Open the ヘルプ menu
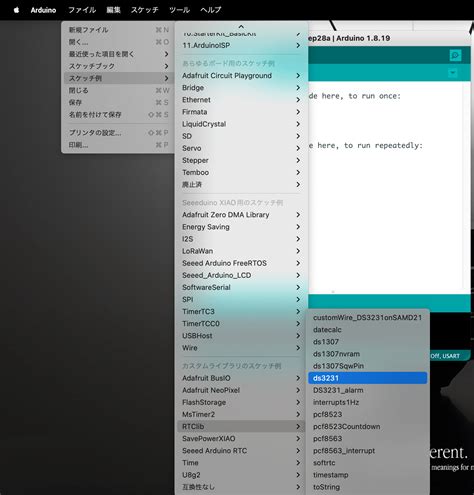Viewport: 474px width, 495px height. pyautogui.click(x=211, y=10)
